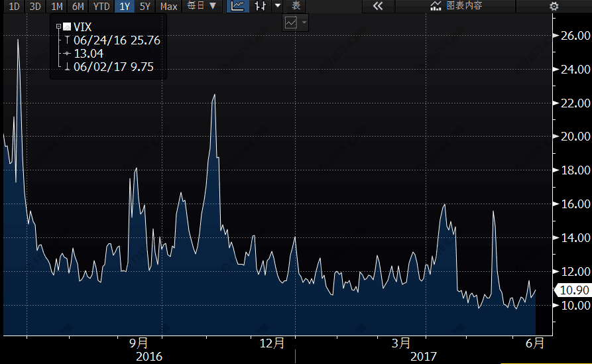Screen dimensions: 592x364
Task: Switch chart to 5Y range
Action: tap(145, 7)
